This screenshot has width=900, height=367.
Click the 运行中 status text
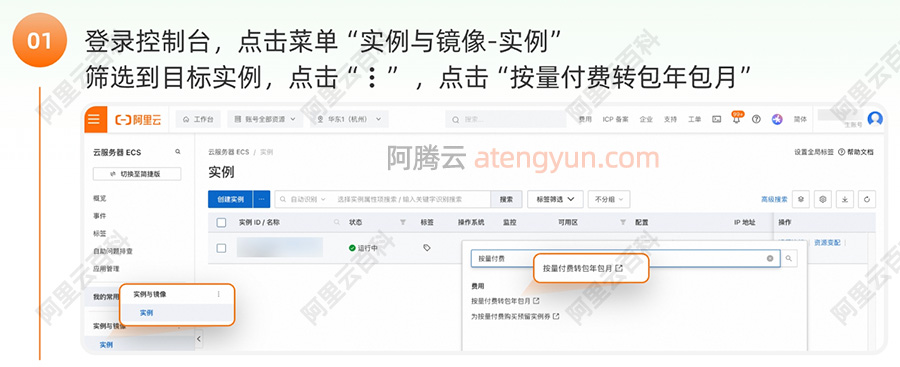(367, 248)
